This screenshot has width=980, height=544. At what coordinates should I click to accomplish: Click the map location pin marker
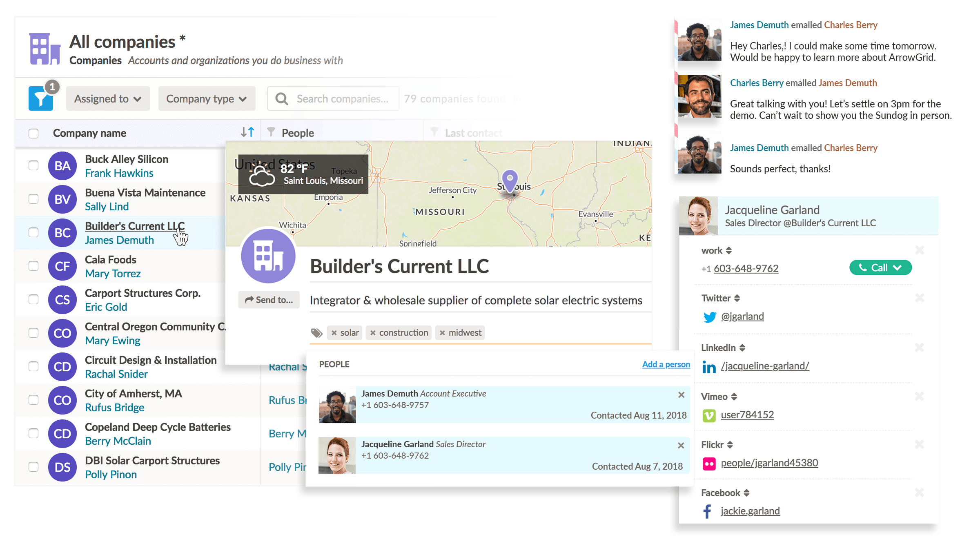[x=510, y=180]
